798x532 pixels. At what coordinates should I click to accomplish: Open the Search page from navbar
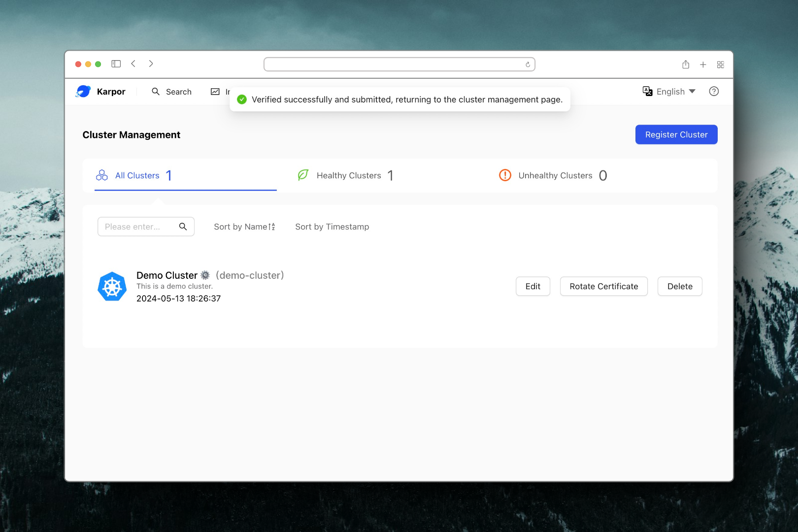(x=171, y=92)
